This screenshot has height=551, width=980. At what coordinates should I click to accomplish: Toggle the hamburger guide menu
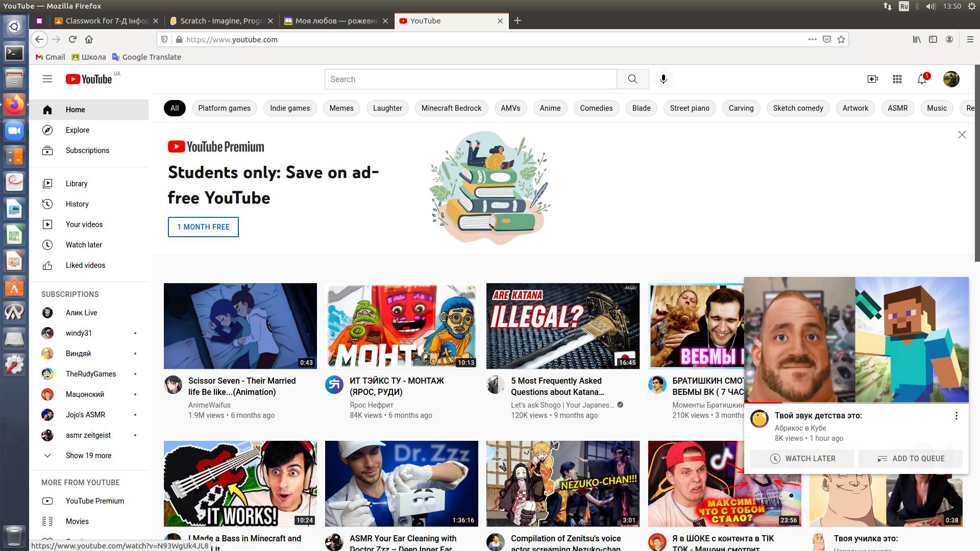point(47,79)
